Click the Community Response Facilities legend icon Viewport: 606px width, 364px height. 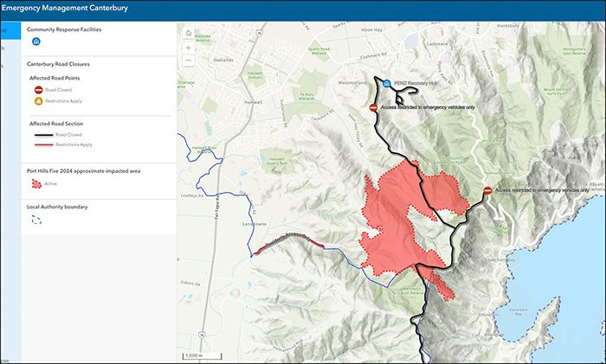pyautogui.click(x=36, y=41)
